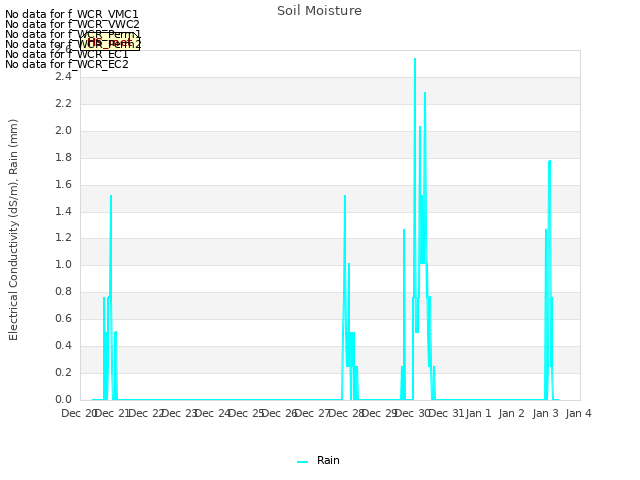Click the y-axis label 1.8
Image resolution: width=640 pixels, height=480 pixels.
[x=63, y=158]
